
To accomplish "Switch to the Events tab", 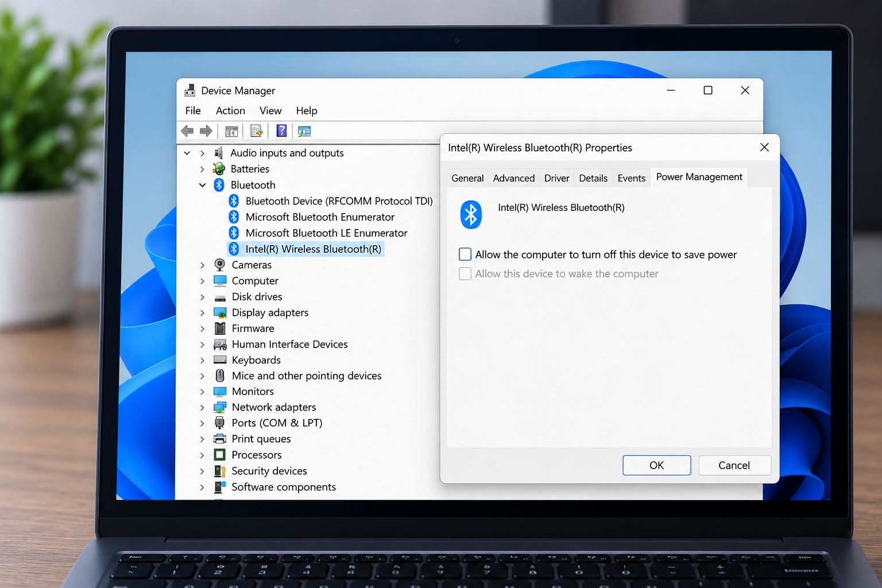I will click(x=632, y=178).
